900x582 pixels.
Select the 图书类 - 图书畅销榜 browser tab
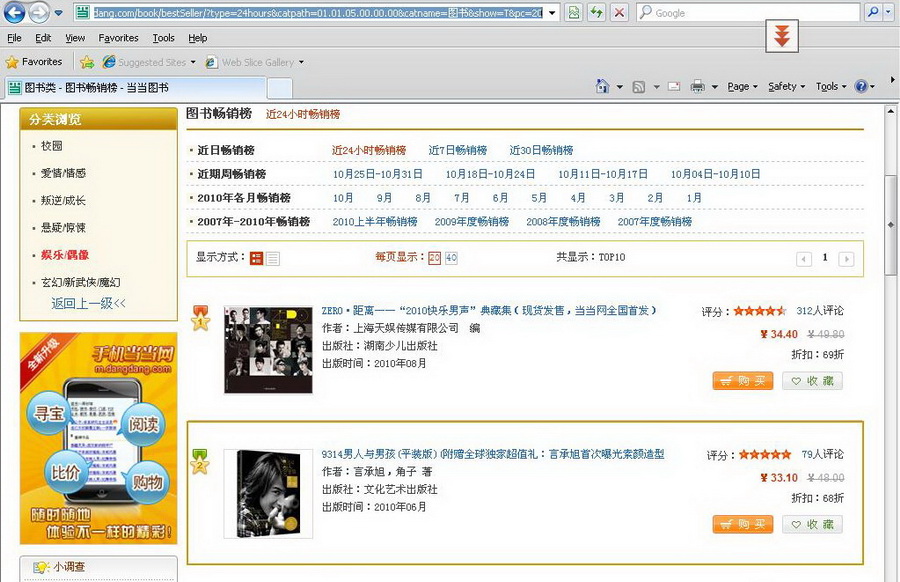click(135, 88)
